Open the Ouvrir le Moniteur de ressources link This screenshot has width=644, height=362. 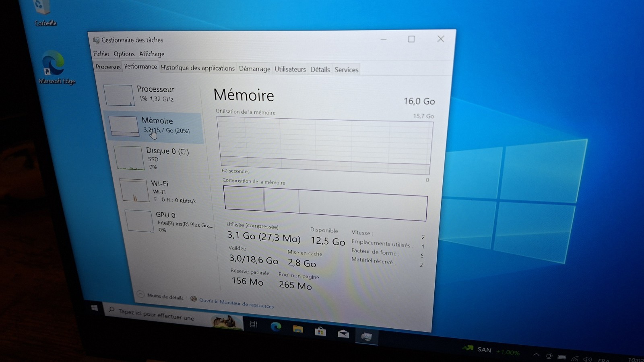[232, 302]
